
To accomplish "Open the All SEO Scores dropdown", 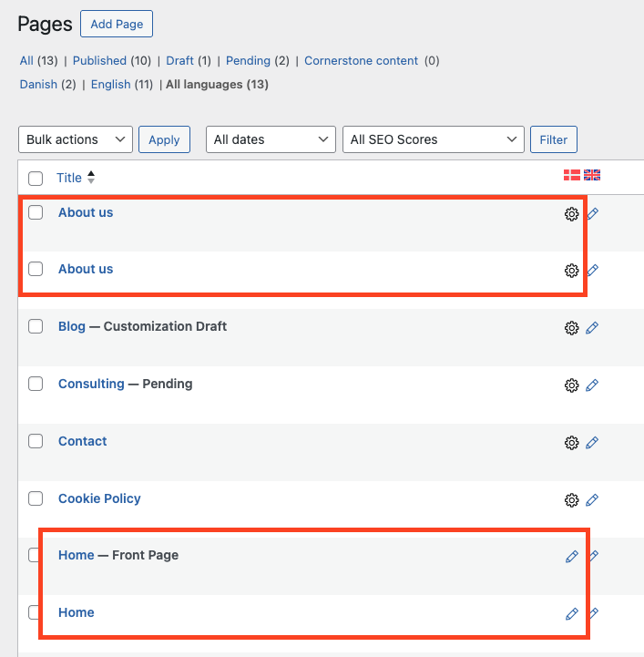I will tap(434, 139).
